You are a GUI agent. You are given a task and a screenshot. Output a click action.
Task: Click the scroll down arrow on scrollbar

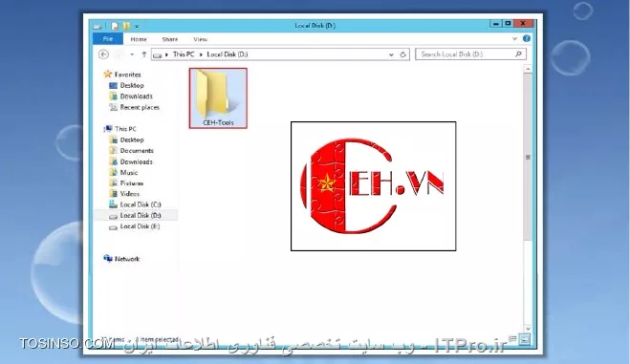coord(528,329)
